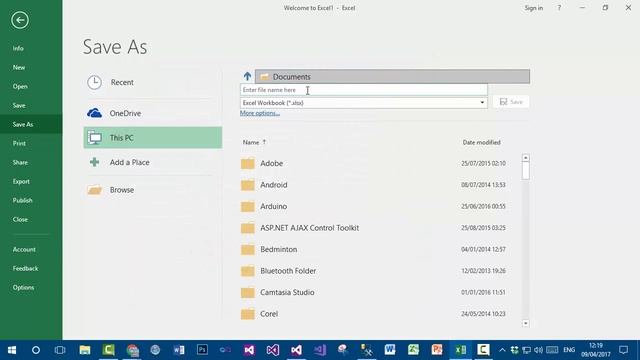The width and height of the screenshot is (640, 360).
Task: Click the Documents folder path box
Action: (x=392, y=76)
